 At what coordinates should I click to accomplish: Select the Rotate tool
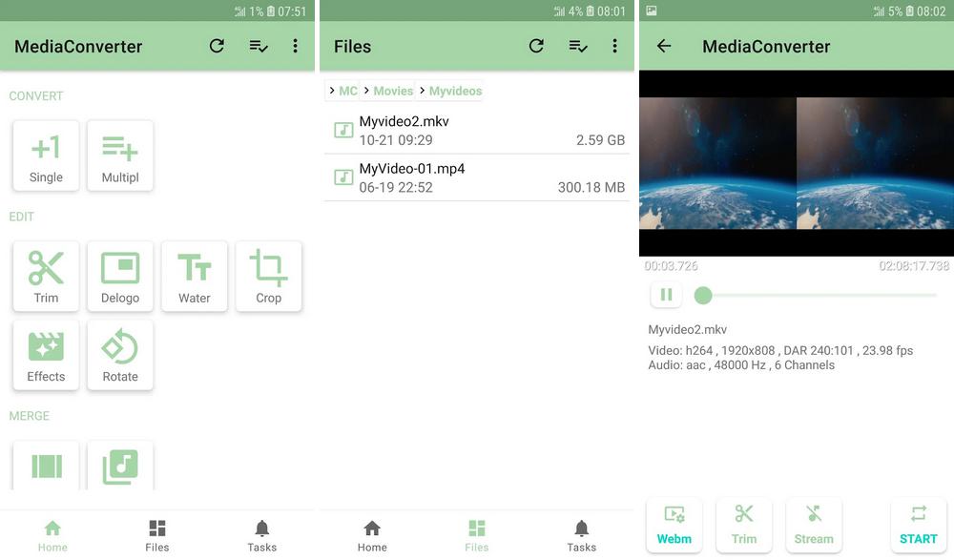(x=120, y=355)
